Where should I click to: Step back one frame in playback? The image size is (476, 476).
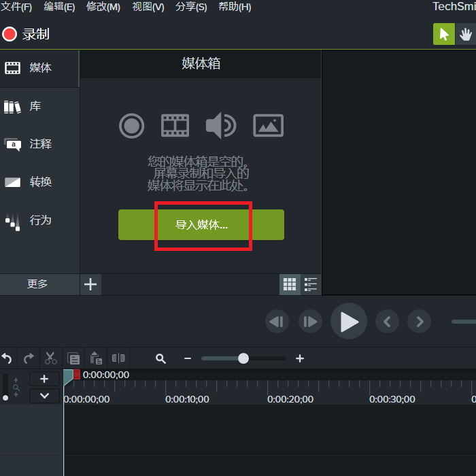[277, 322]
